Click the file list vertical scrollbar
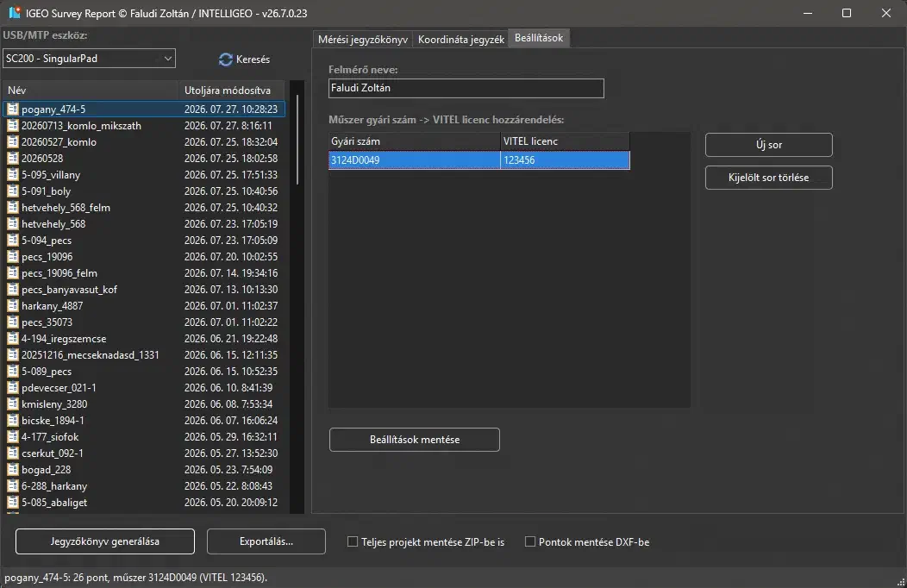 297,139
